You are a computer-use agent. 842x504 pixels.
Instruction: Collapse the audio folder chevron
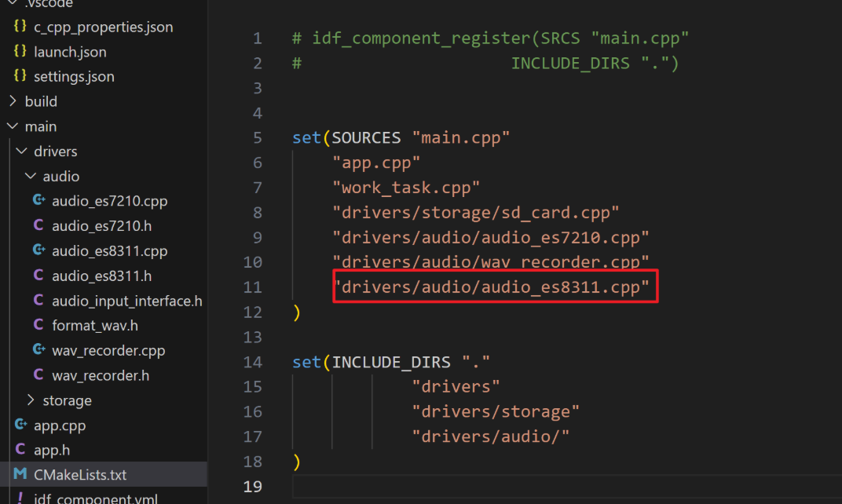coord(31,176)
